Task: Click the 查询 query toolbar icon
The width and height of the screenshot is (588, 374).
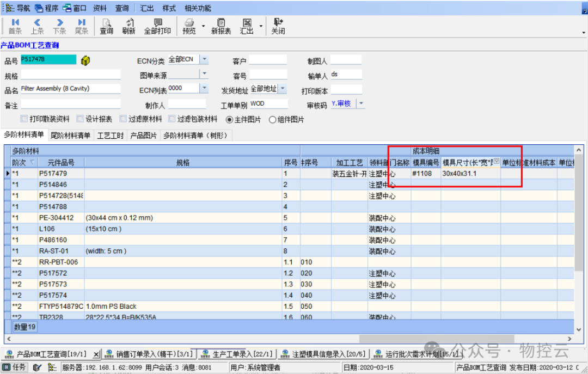Action: [x=106, y=26]
